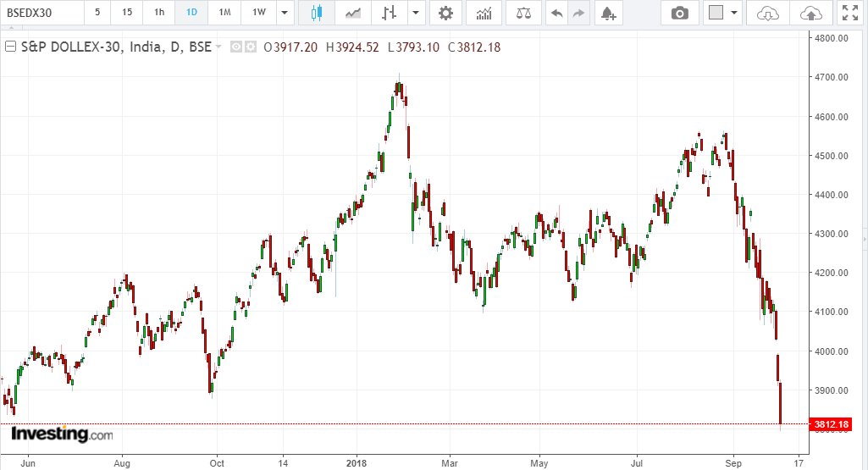Click the Jul label on time axis
868x470 pixels.
click(x=637, y=463)
